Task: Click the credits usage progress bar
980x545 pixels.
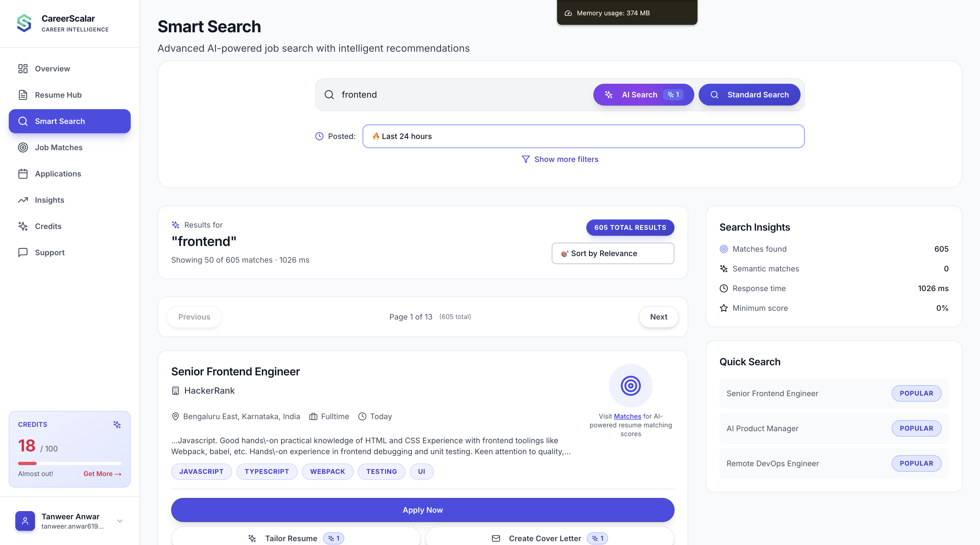Action: click(70, 463)
